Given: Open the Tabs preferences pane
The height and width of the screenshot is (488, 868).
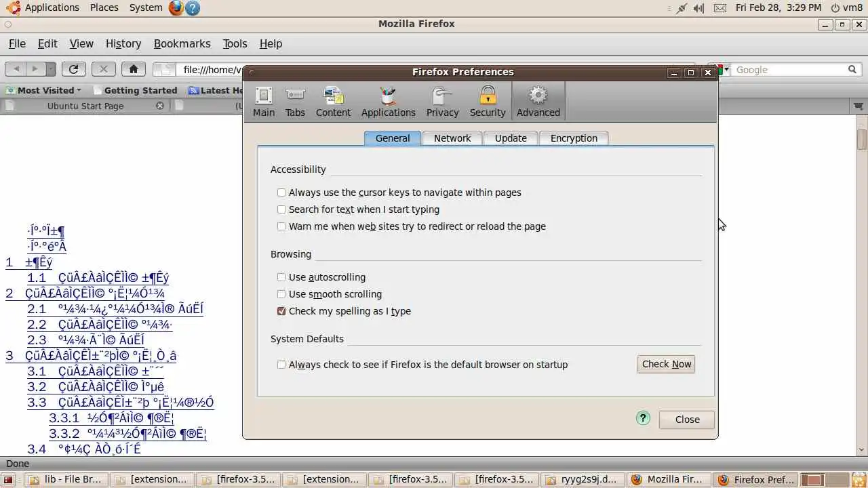Looking at the screenshot, I should click(x=295, y=102).
